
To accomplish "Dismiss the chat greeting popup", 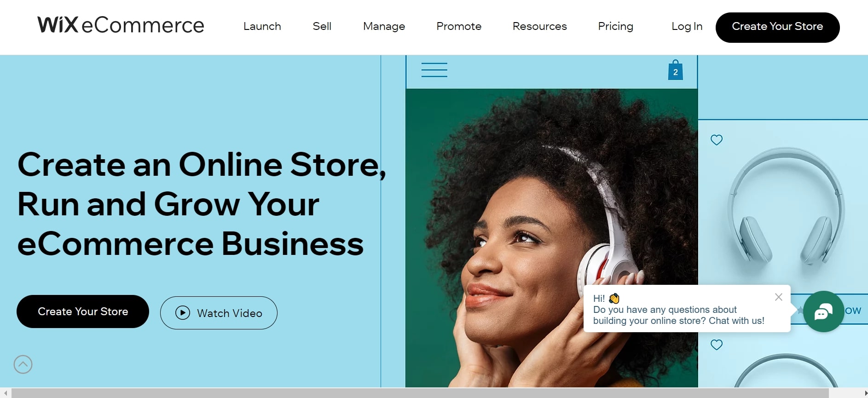I will coord(778,297).
